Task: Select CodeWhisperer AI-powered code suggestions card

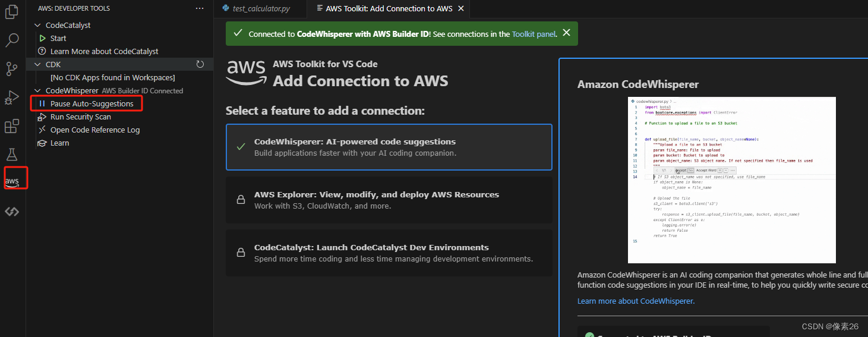Action: 389,147
